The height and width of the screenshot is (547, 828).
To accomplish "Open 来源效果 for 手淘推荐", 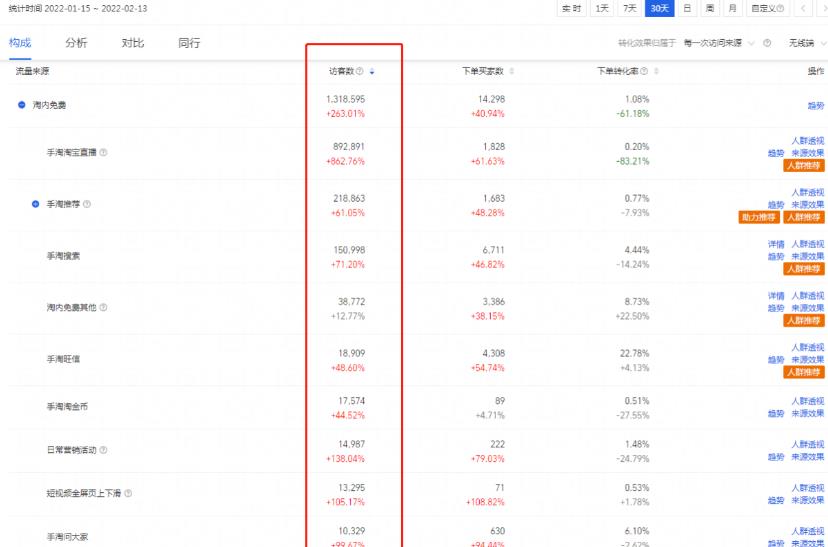I will [807, 205].
